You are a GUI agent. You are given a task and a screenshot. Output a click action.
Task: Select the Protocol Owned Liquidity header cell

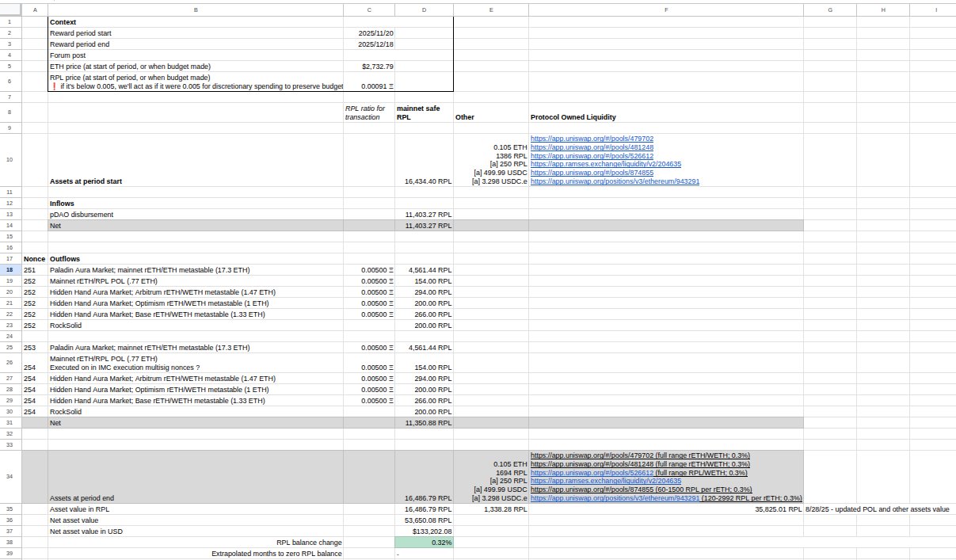(x=665, y=117)
